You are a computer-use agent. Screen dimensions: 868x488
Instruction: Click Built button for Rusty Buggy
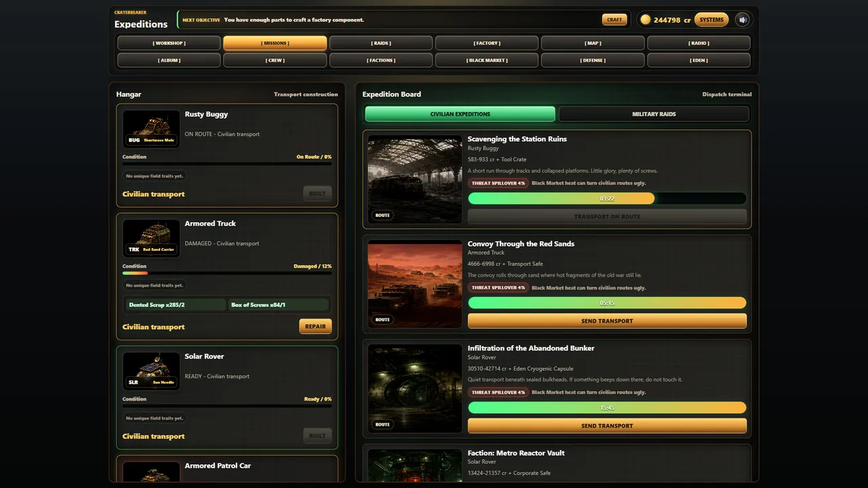point(317,193)
